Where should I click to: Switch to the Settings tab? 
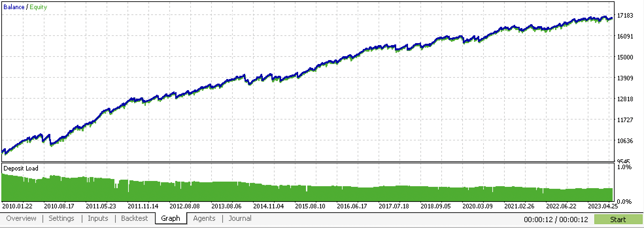(x=61, y=219)
